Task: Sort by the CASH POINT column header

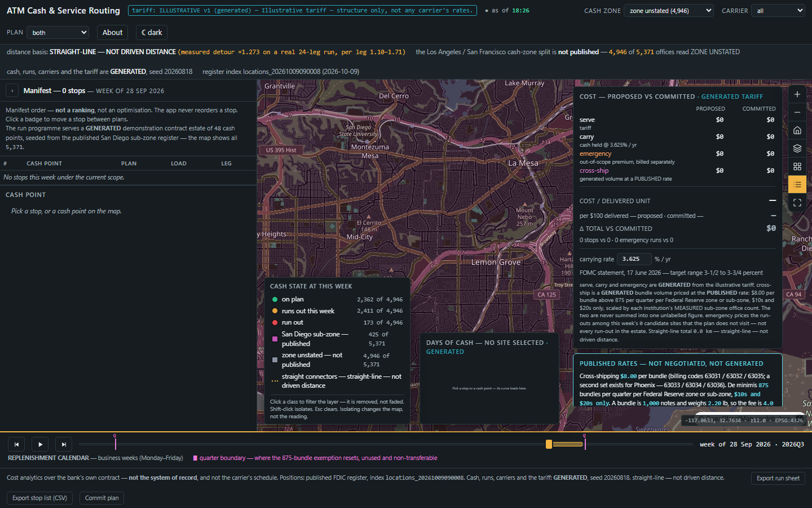Action: 44,164
